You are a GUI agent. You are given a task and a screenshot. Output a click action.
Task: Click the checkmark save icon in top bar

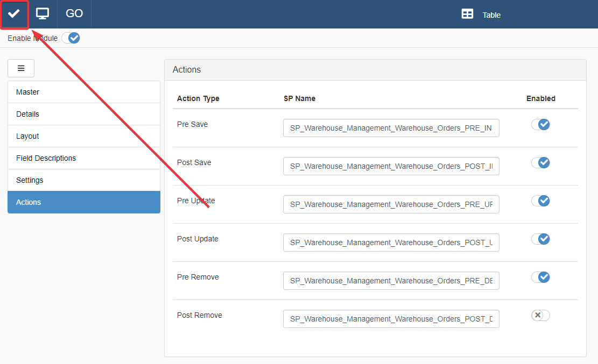pos(14,14)
